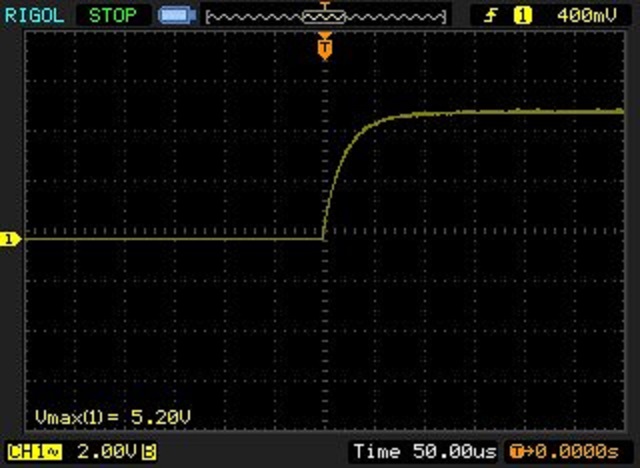Click the yellow channel 1 ground level marker
The height and width of the screenshot is (468, 640).
[x=10, y=239]
